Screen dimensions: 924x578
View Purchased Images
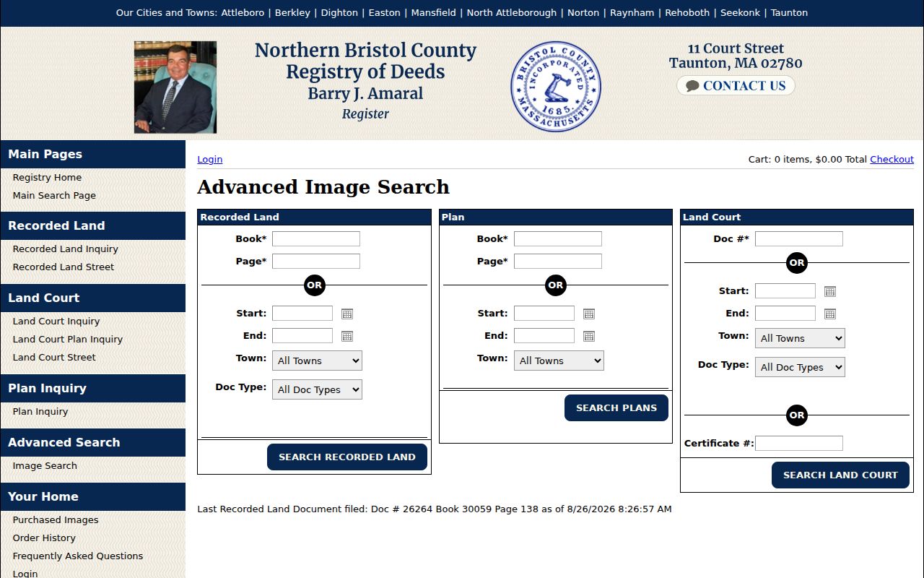(56, 519)
